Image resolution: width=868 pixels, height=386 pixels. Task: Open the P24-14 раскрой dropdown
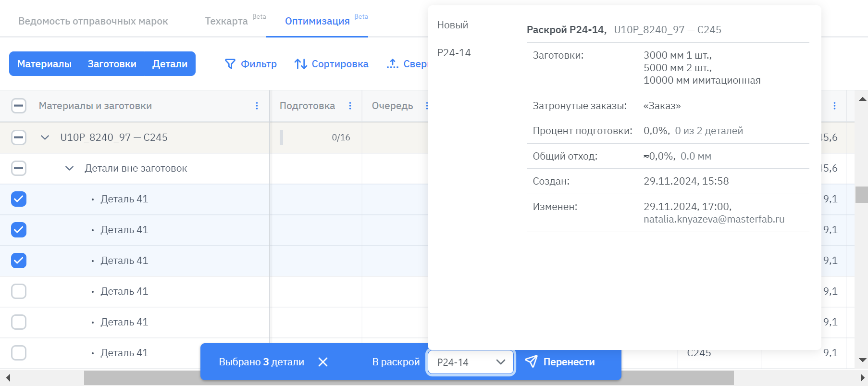click(x=471, y=362)
